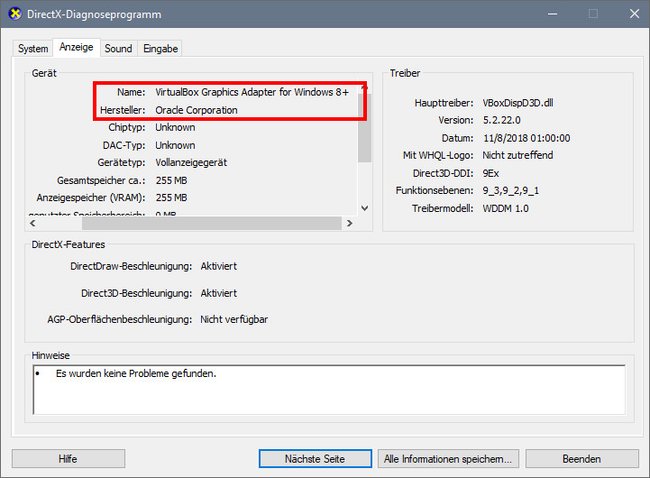
Task: Click the 'Vollanzeigegerät' device type value
Action: pyautogui.click(x=191, y=163)
